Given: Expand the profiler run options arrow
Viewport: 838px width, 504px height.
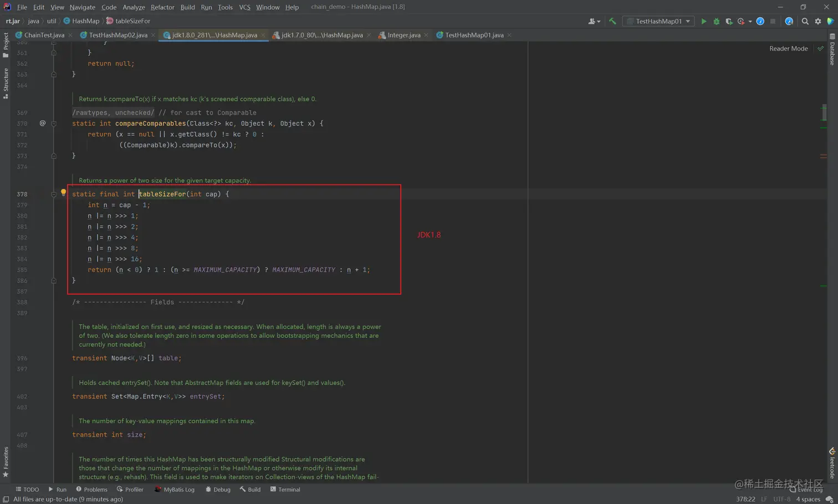Looking at the screenshot, I should point(750,22).
